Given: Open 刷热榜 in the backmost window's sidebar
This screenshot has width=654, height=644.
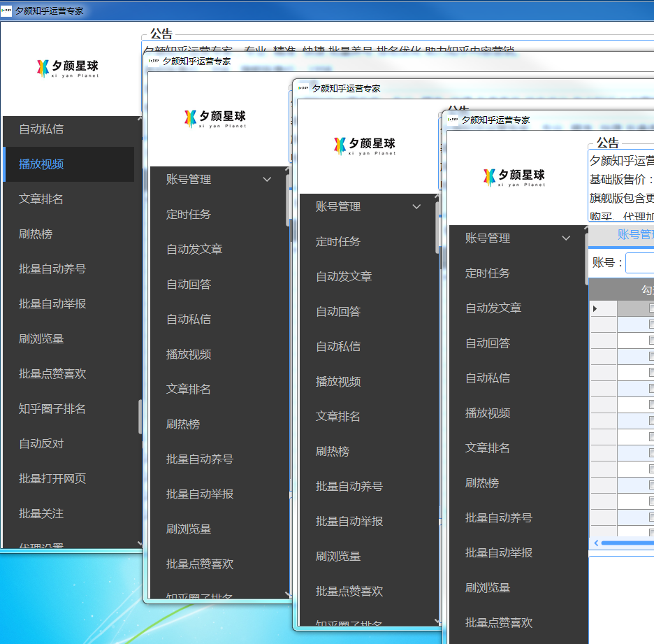Looking at the screenshot, I should pos(36,234).
